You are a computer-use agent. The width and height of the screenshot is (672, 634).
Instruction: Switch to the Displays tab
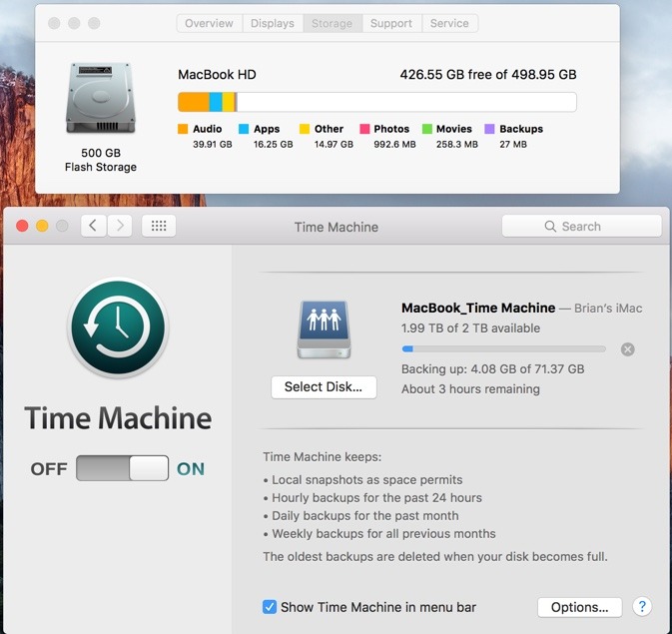coord(273,23)
